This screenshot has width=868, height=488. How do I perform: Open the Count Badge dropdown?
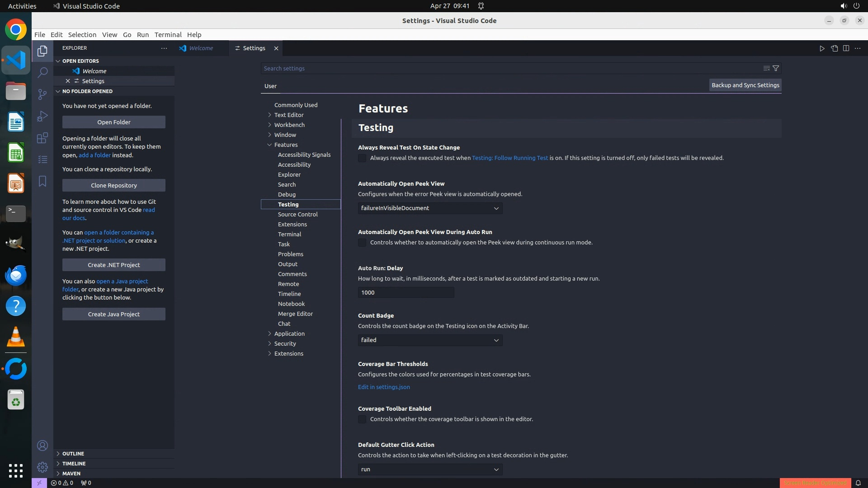[430, 340]
